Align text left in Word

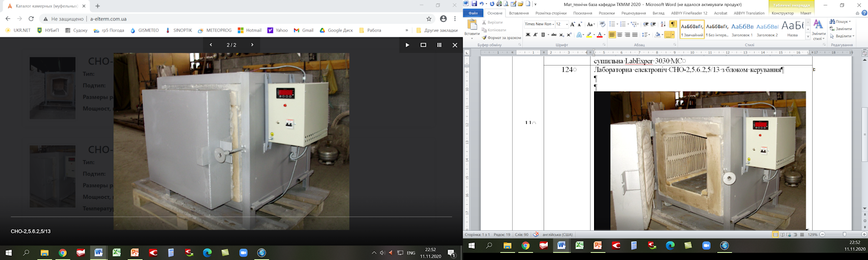point(612,35)
